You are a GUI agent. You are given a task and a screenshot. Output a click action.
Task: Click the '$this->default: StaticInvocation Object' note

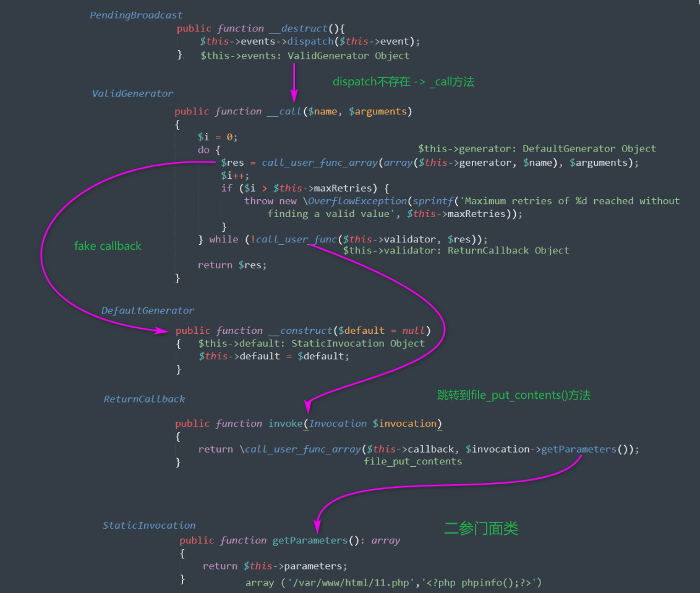click(312, 344)
